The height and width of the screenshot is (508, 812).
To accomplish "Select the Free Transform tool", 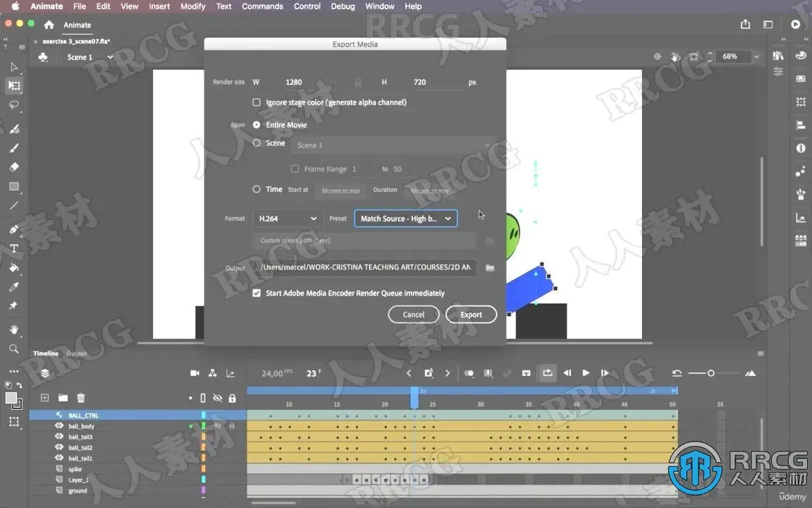I will [x=14, y=85].
